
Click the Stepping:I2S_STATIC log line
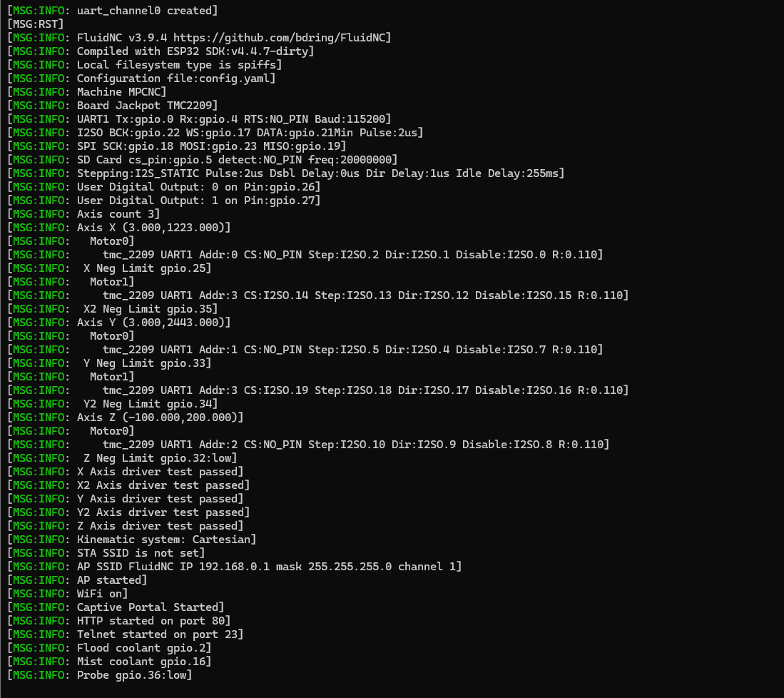point(286,173)
